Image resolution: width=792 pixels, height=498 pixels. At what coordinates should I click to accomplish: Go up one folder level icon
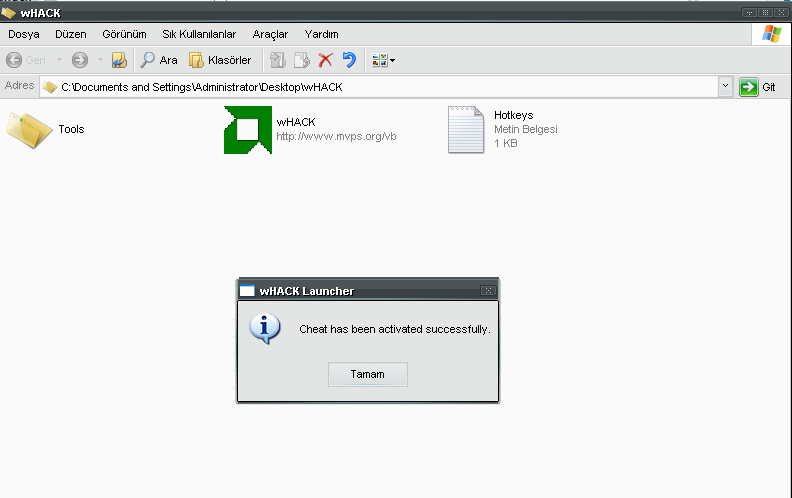point(119,60)
